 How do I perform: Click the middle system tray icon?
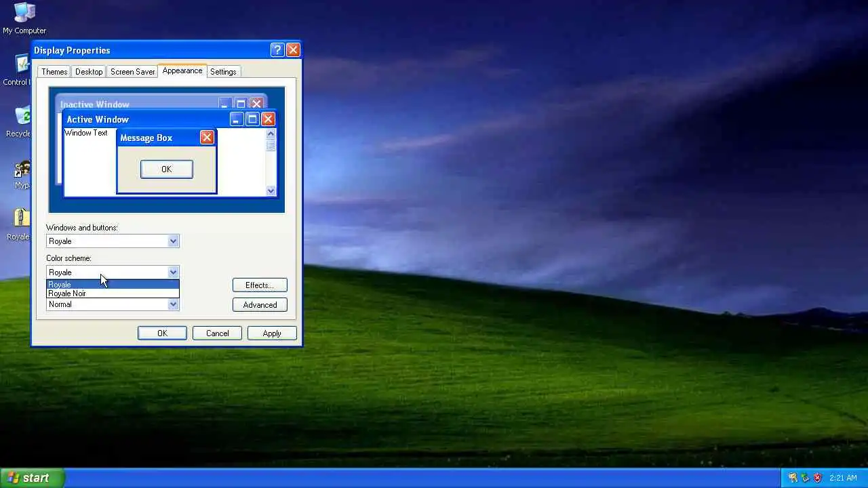805,478
